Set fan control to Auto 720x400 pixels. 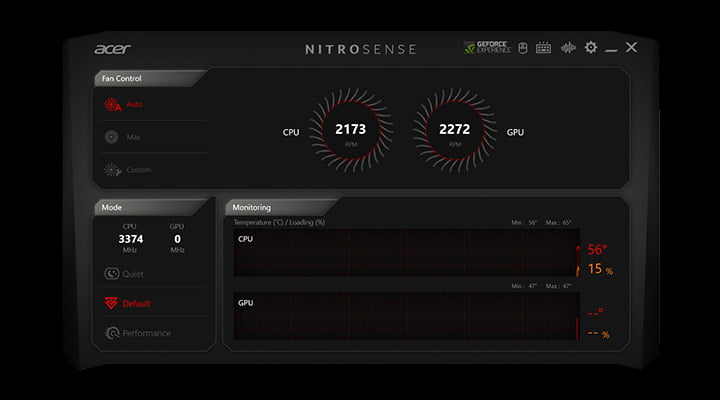click(126, 104)
